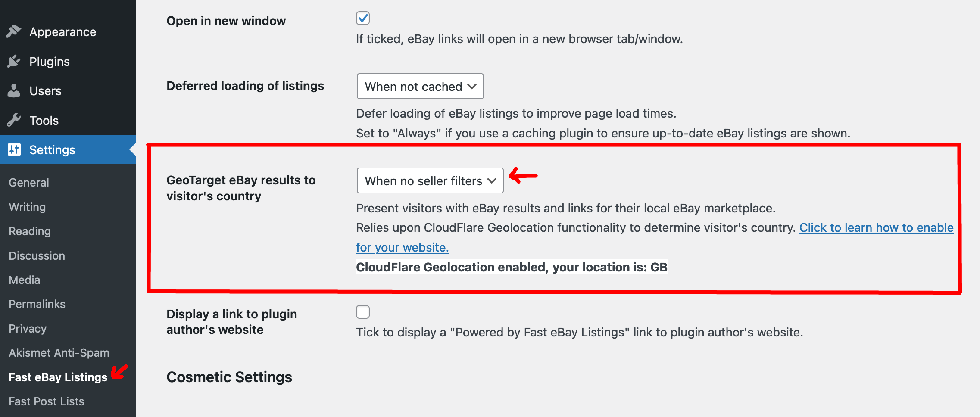Open the GeoTarget seller filters dropdown
Image resolution: width=980 pixels, height=417 pixels.
tap(430, 180)
